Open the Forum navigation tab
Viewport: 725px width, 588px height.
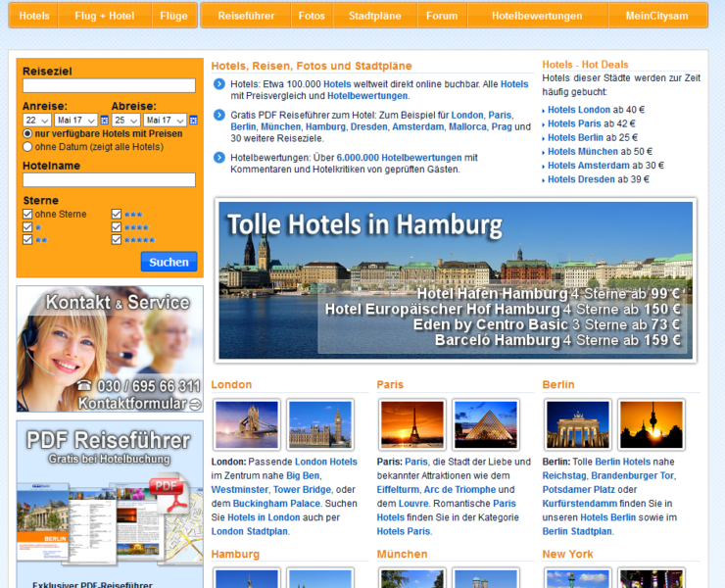(442, 16)
